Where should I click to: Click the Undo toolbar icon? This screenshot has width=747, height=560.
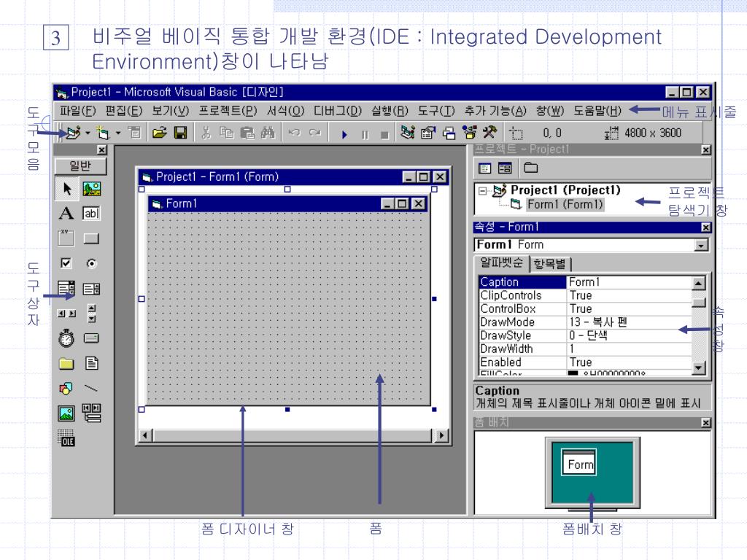pos(294,133)
